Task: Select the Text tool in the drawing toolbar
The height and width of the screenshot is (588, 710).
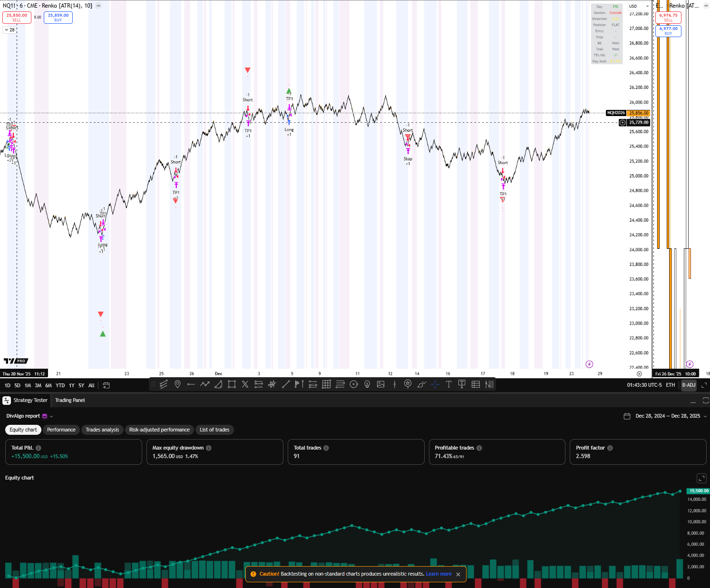Action: pos(449,384)
